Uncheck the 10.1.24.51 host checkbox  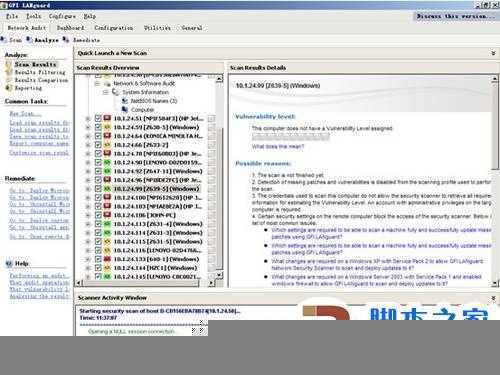pyautogui.click(x=98, y=118)
